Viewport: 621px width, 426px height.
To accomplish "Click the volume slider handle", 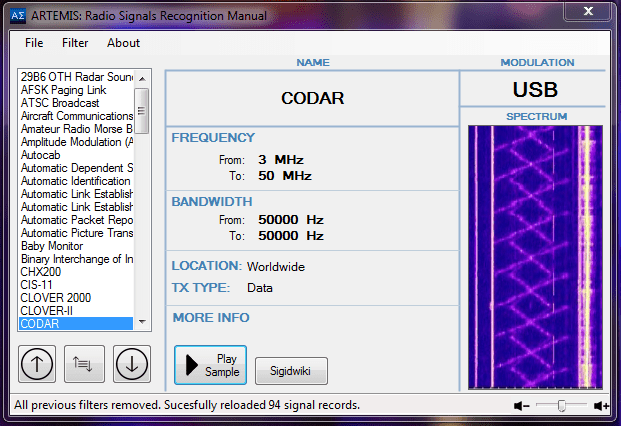I will pyautogui.click(x=562, y=406).
